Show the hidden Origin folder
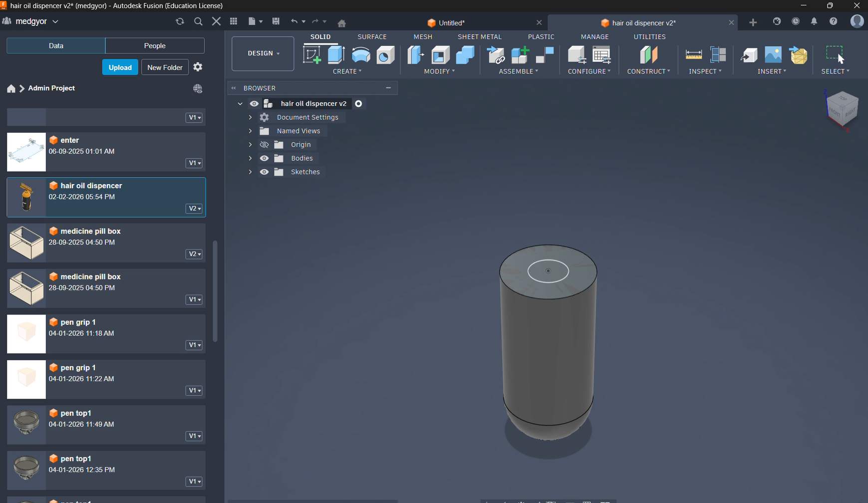Screen dimensions: 868x503 [264, 145]
